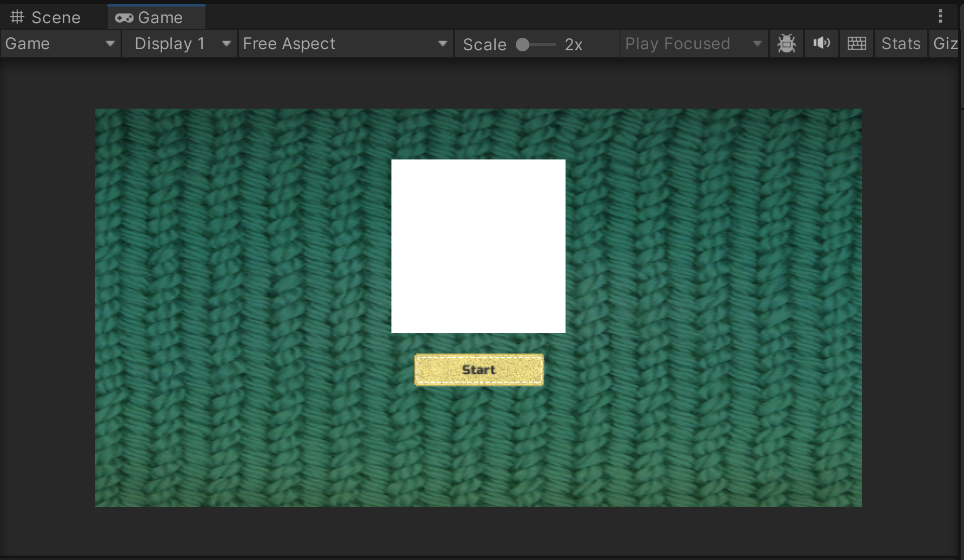Open the Free Aspect resolution dropdown
The image size is (964, 560).
[345, 44]
